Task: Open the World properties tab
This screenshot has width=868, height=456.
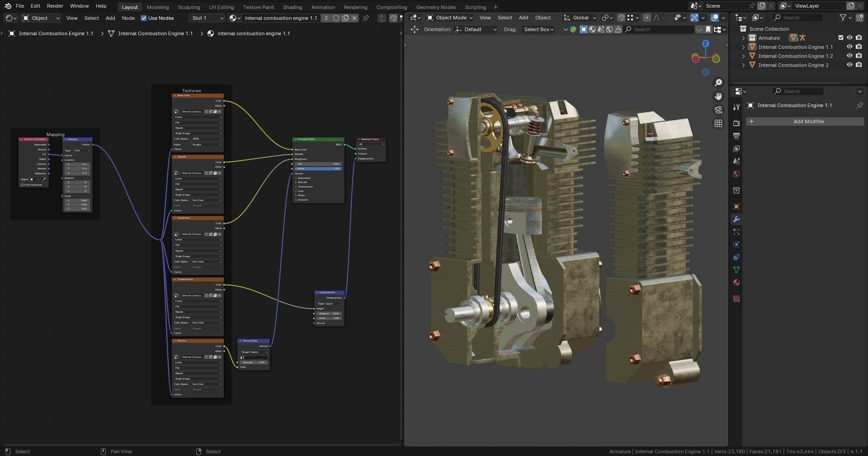Action: pyautogui.click(x=736, y=174)
